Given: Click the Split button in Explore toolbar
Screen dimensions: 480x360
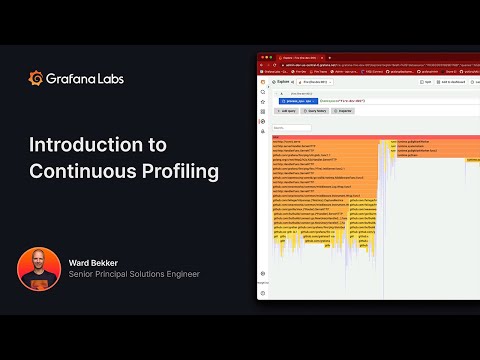Looking at the screenshot, I should pyautogui.click(x=426, y=82).
